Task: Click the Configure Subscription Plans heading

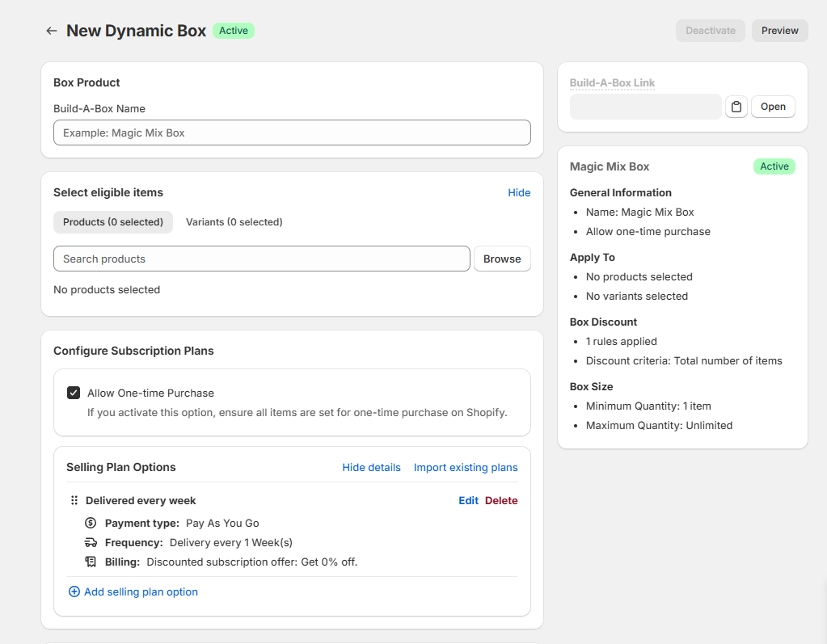Action: [133, 351]
